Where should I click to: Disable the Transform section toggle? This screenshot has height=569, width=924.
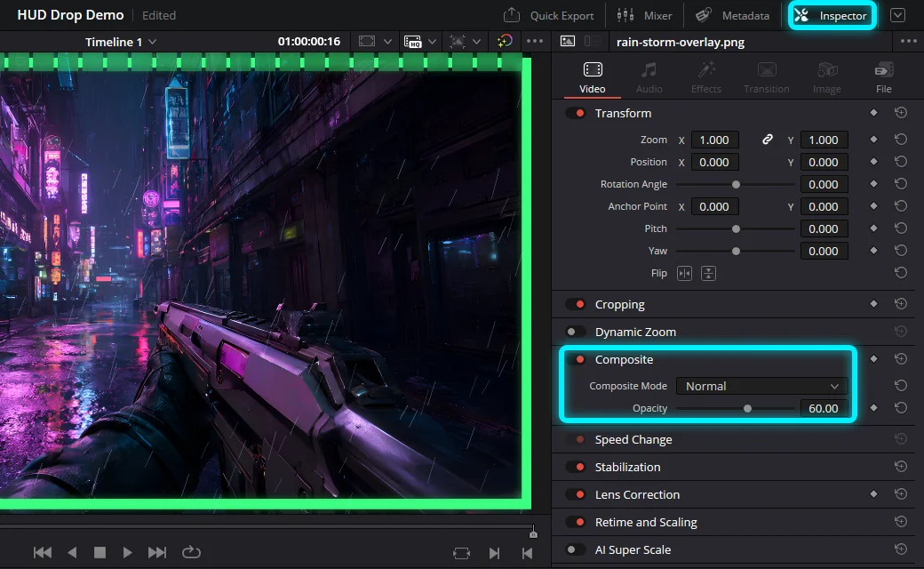pos(576,113)
